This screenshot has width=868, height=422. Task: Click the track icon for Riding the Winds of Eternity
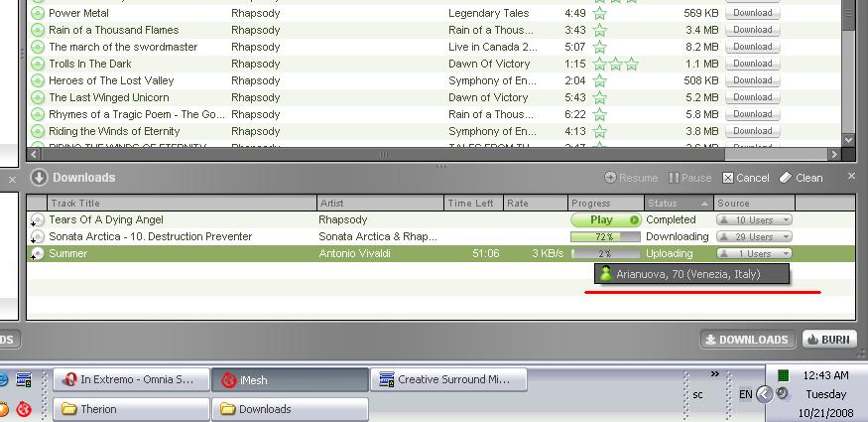(x=38, y=131)
